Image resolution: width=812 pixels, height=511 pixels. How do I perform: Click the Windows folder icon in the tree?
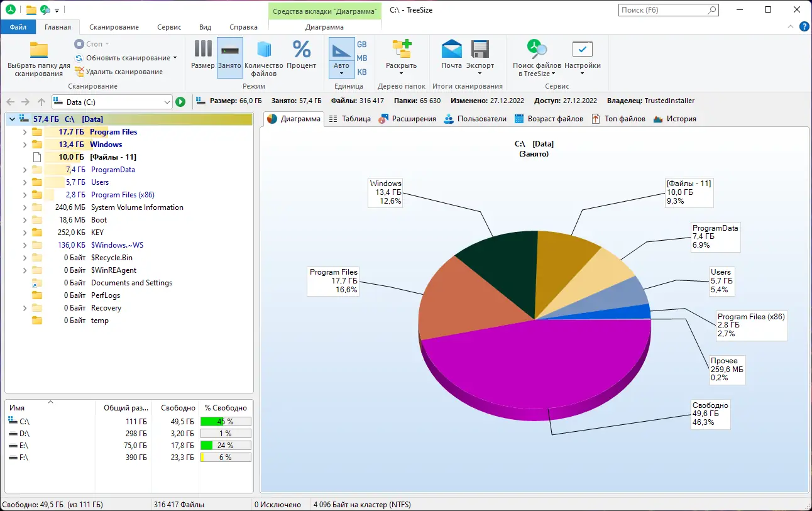click(x=37, y=145)
